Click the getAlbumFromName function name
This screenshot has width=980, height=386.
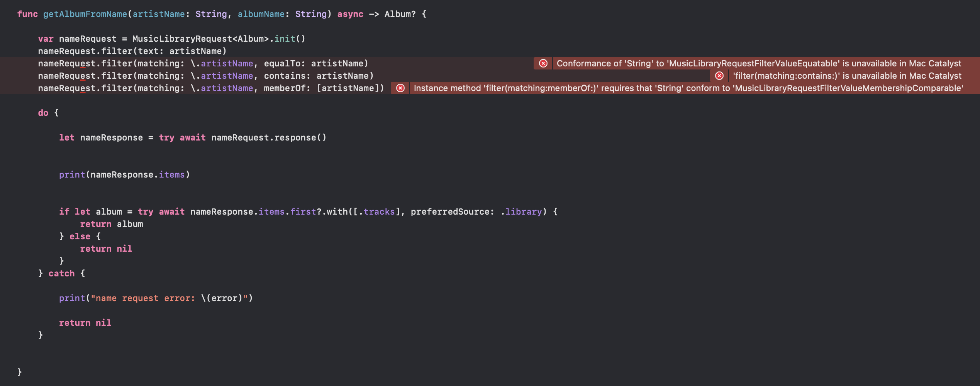[85, 14]
